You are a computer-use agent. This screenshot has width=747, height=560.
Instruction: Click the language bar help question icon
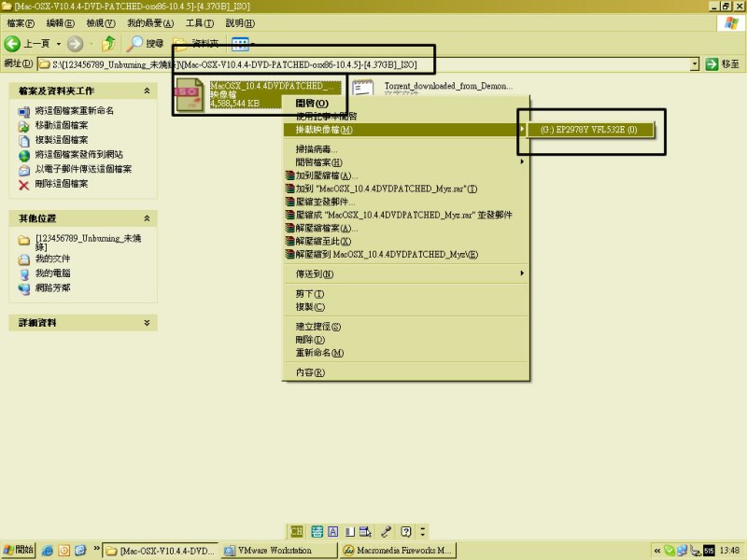pyautogui.click(x=406, y=531)
